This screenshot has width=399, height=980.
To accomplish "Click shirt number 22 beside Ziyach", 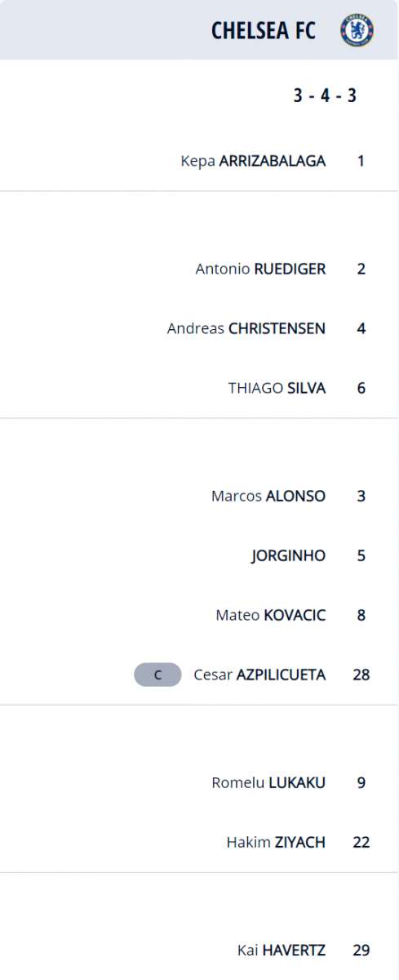I will 361,842.
